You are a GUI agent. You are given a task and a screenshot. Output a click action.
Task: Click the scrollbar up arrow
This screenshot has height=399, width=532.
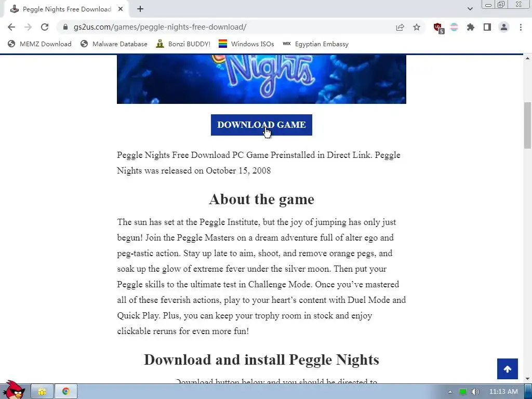pos(528,58)
